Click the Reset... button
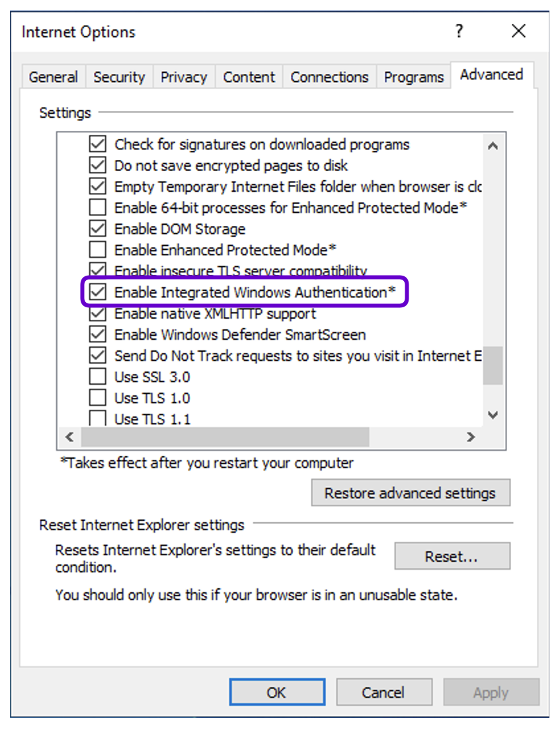Viewport: 560px width, 733px height. [452, 557]
